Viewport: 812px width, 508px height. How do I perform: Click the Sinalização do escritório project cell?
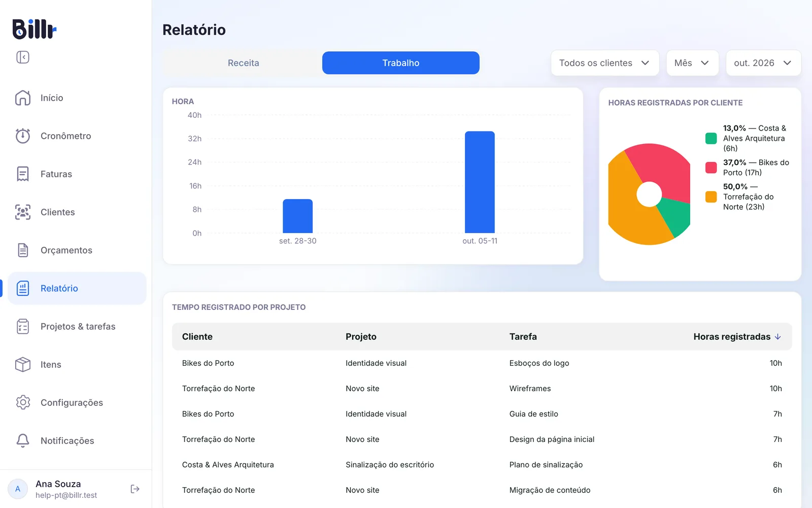[x=390, y=465]
